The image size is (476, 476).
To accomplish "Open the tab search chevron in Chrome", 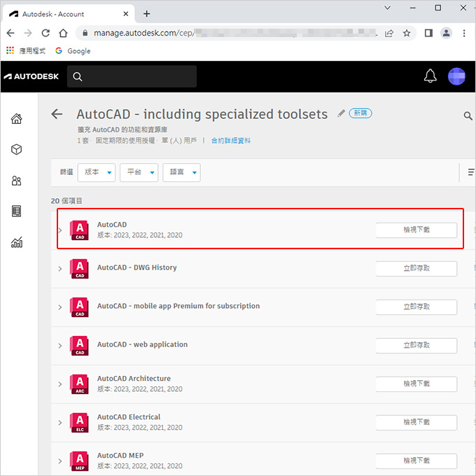I will coord(387,8).
